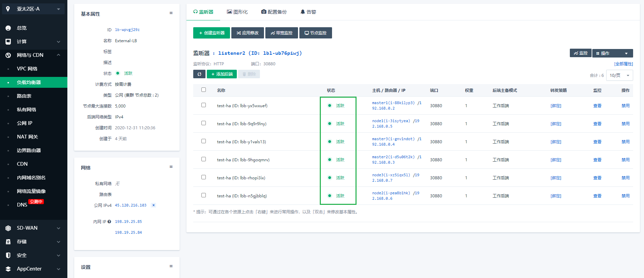Toggle the select-all checkbox in table header
Image resolution: width=644 pixels, height=278 pixels.
203,90
